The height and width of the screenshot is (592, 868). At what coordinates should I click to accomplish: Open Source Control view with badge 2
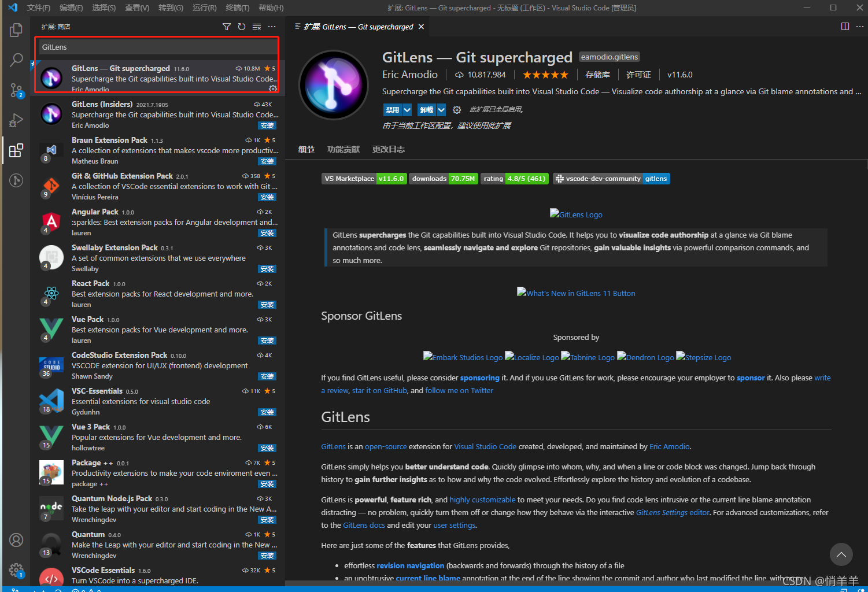(16, 90)
